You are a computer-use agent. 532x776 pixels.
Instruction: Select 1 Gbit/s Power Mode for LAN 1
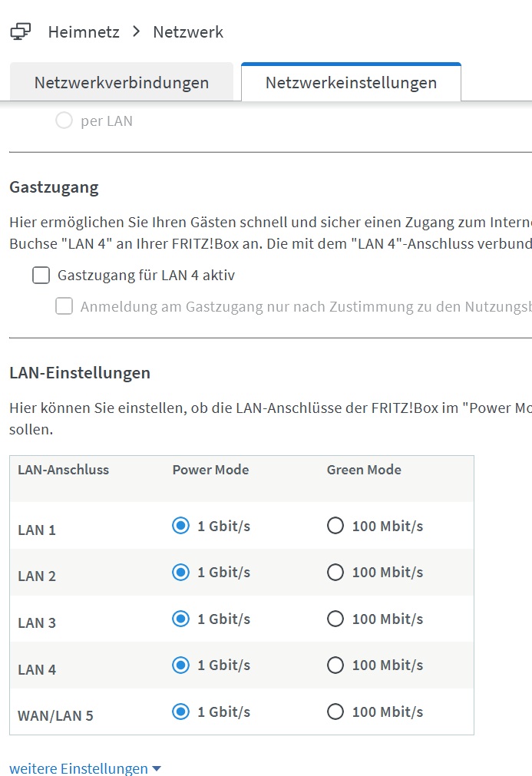[180, 526]
